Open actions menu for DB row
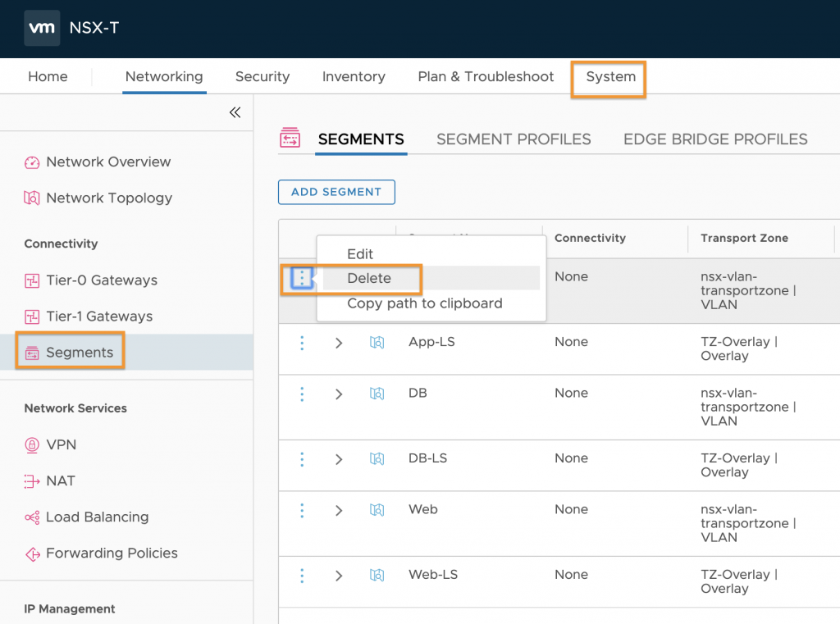 pyautogui.click(x=302, y=394)
